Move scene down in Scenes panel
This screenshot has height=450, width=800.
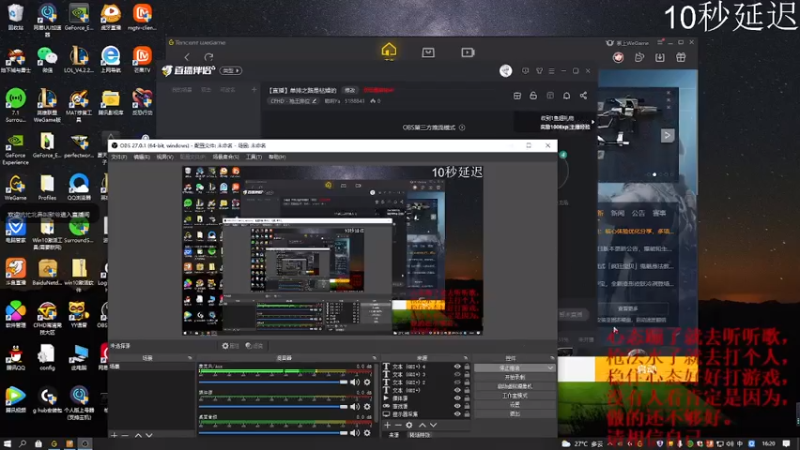(x=149, y=435)
